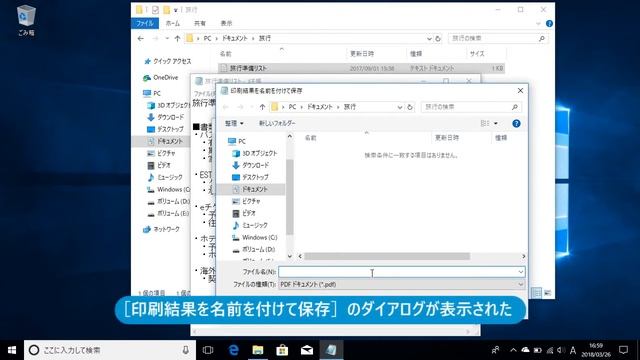The width and height of the screenshot is (640, 360).
Task: Expand the file name history dropdown
Action: tap(520, 272)
